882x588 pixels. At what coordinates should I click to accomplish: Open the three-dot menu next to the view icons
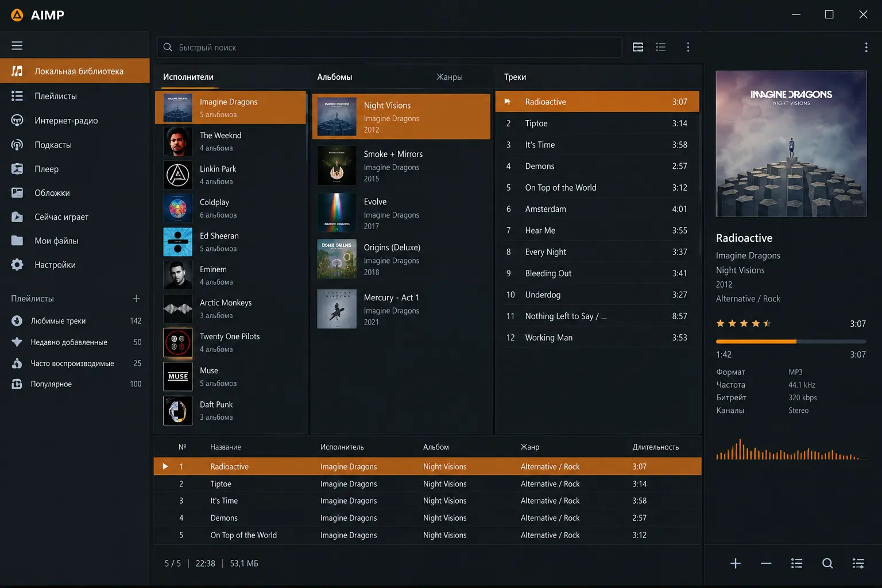click(688, 47)
